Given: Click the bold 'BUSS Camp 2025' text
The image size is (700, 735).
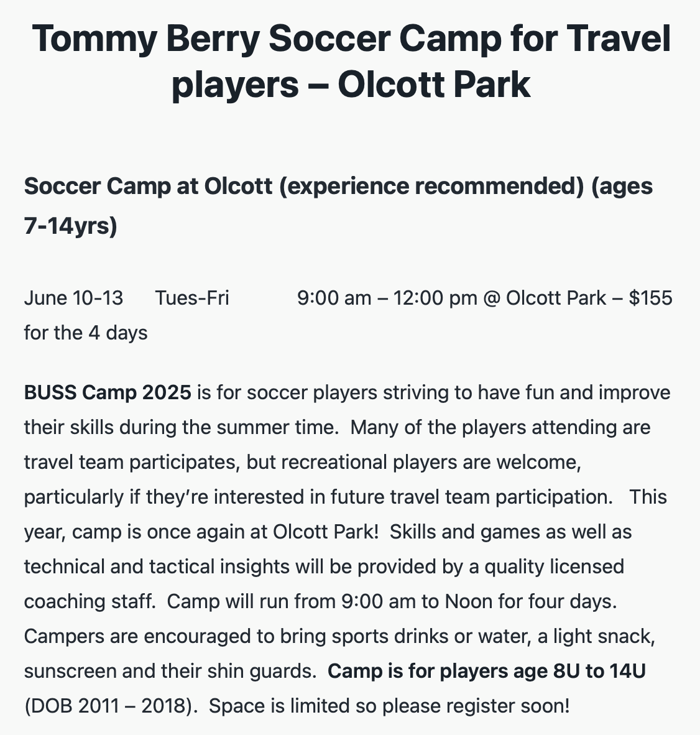Looking at the screenshot, I should click(108, 392).
